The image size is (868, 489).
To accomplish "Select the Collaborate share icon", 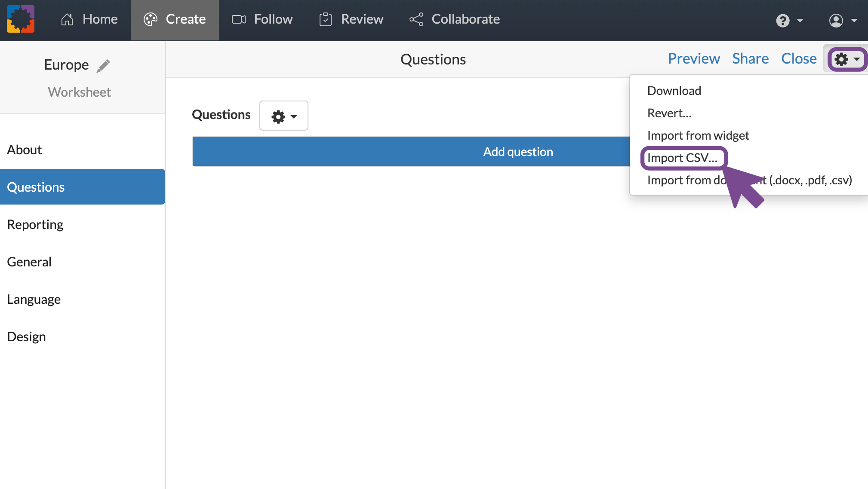I will 416,19.
